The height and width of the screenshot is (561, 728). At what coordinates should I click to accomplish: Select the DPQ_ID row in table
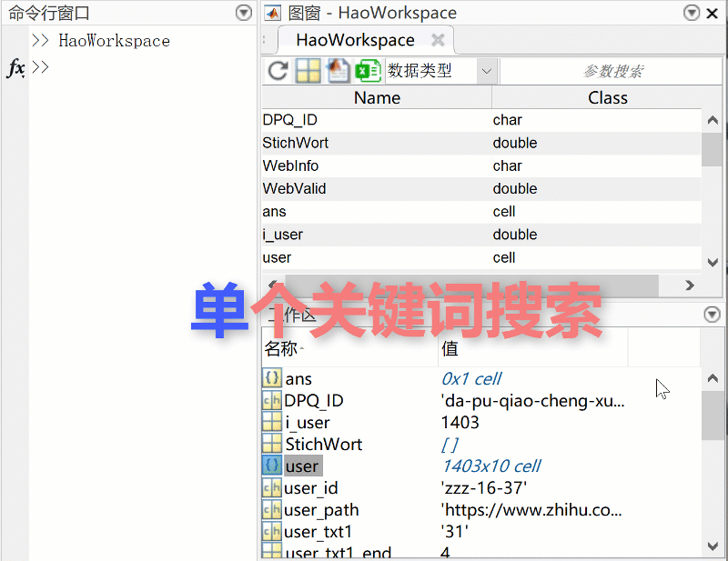click(481, 120)
